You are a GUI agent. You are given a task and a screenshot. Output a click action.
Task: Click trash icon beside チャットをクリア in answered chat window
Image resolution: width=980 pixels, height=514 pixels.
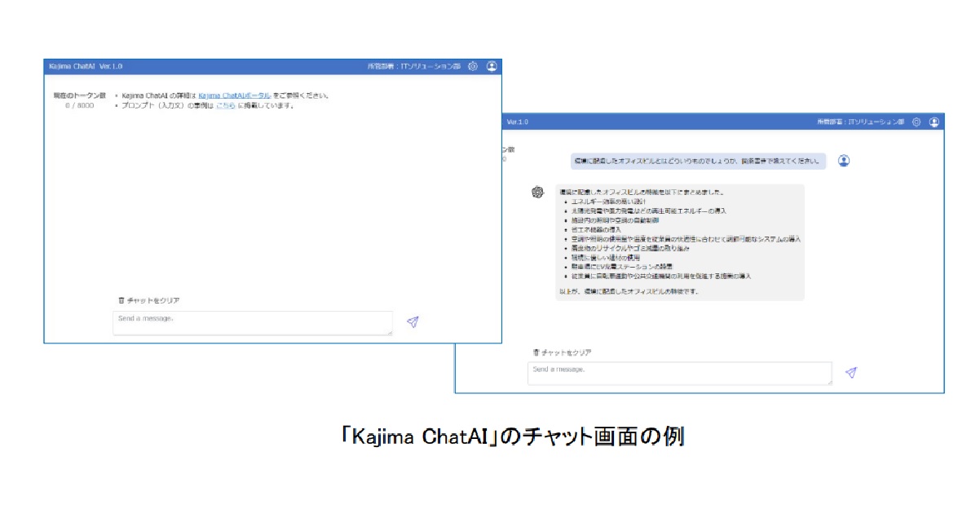(x=536, y=352)
